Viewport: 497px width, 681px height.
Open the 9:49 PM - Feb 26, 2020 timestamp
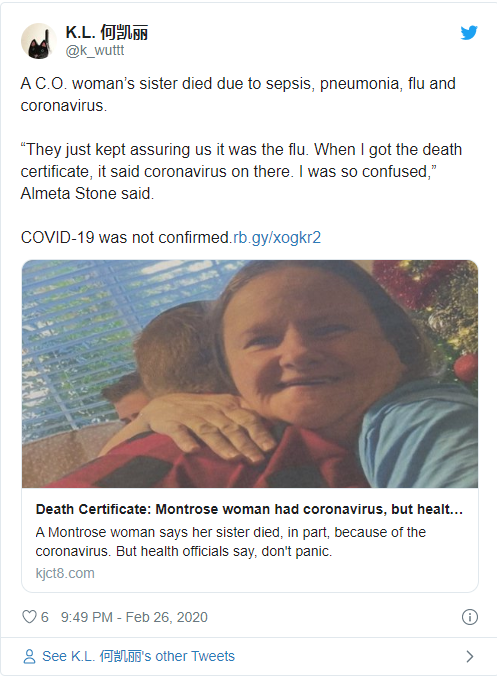pos(134,617)
